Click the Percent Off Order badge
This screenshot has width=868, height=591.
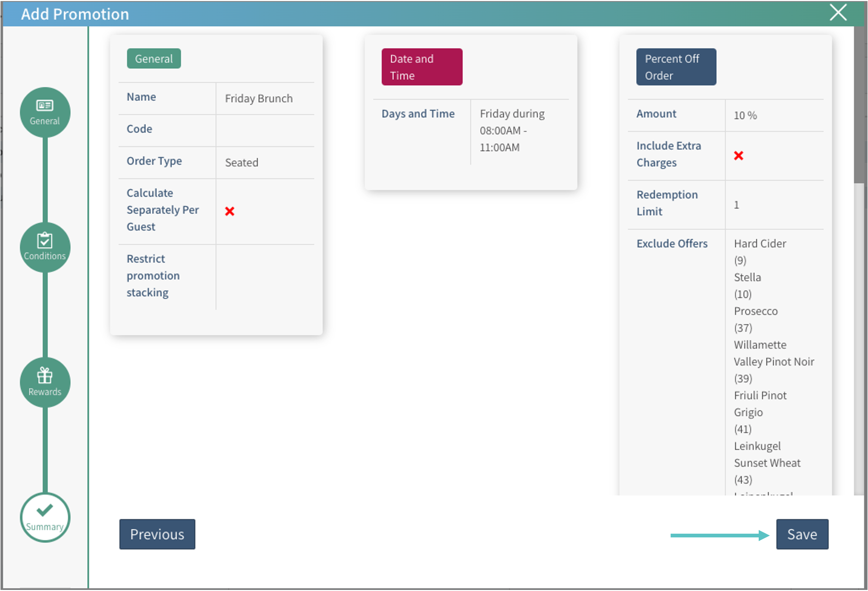pyautogui.click(x=676, y=67)
